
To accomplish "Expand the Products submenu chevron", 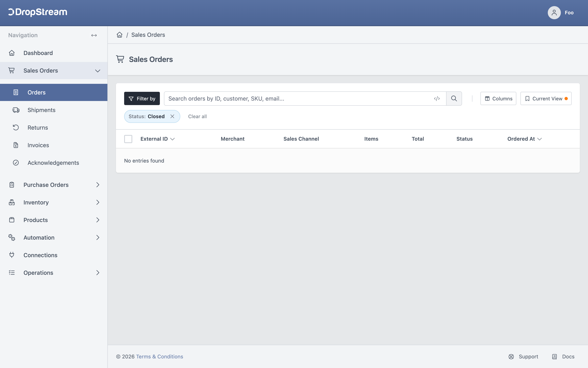I will tap(98, 220).
